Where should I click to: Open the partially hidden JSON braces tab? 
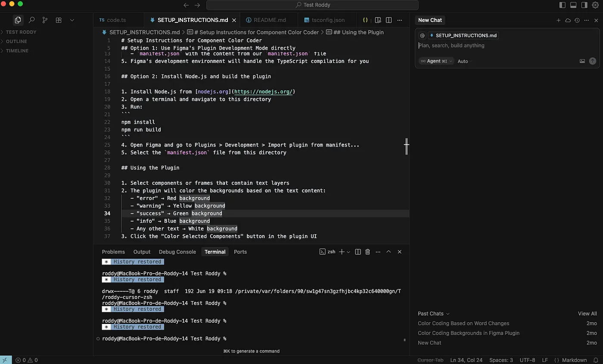(365, 20)
